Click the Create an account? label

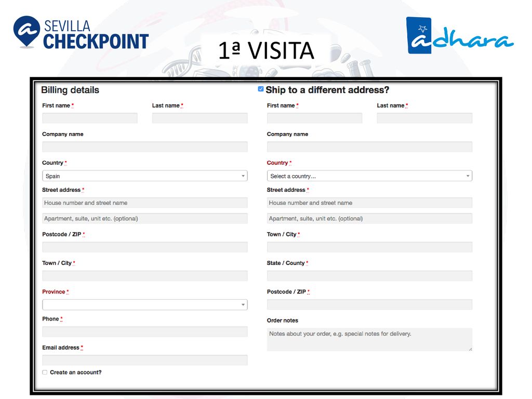[76, 373]
